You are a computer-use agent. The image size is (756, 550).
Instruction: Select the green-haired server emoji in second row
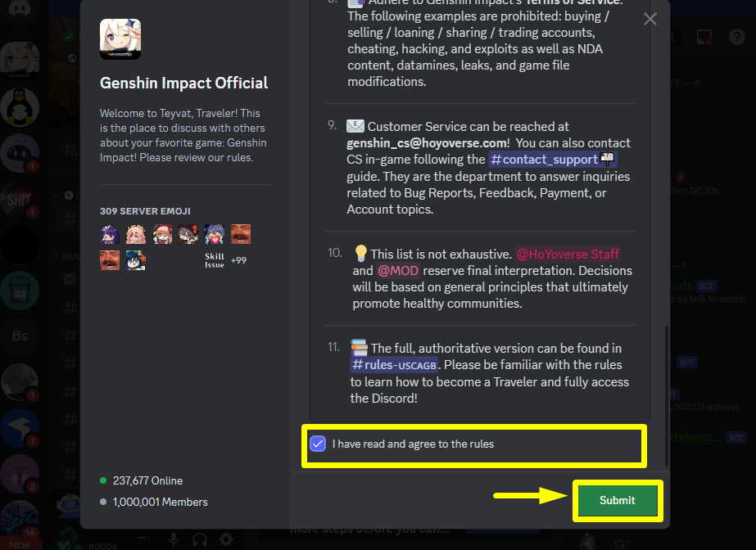[136, 260]
